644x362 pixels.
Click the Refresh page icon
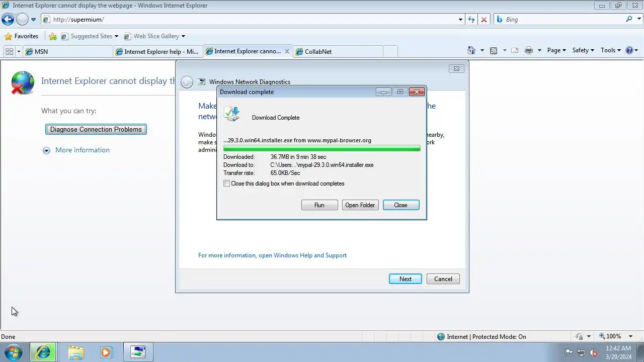tap(471, 20)
